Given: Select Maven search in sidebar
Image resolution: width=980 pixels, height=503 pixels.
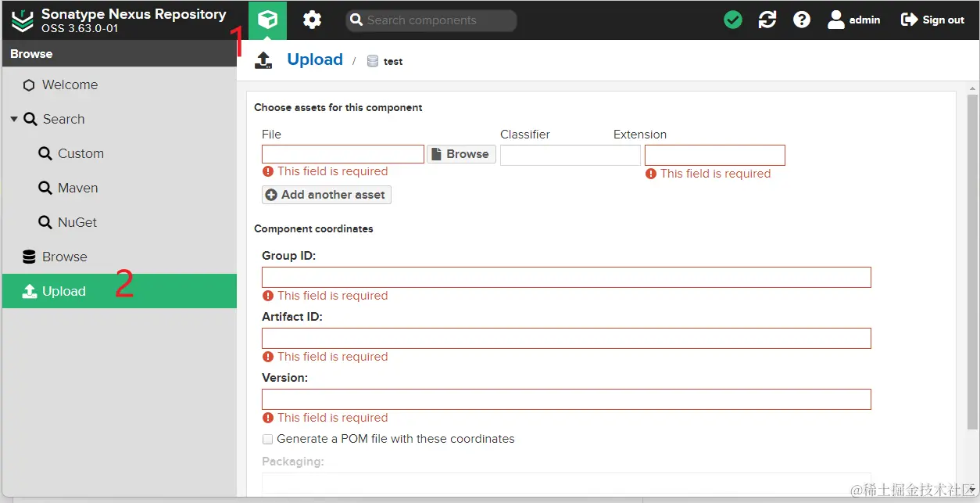Looking at the screenshot, I should point(77,188).
